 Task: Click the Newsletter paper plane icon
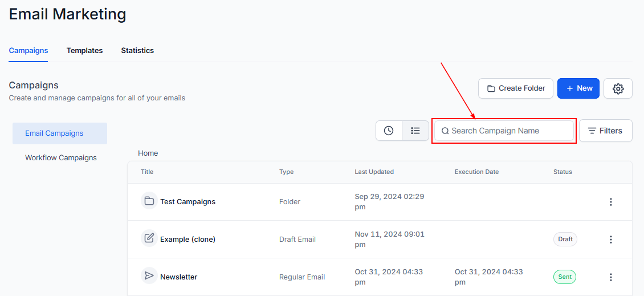click(x=149, y=276)
